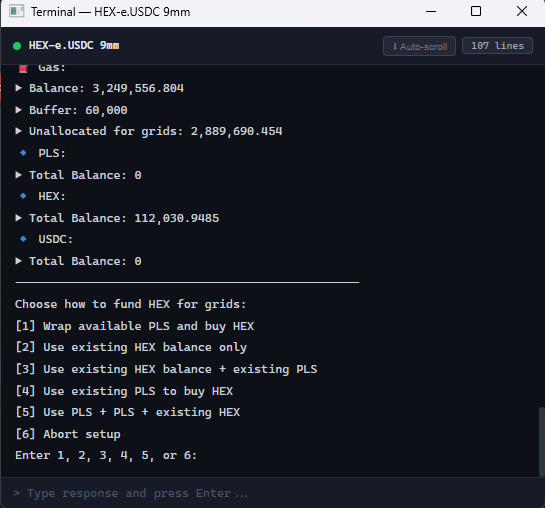Click the triangle beside HEX Total Balance 112,030.9485
Image resolution: width=545 pixels, height=508 pixels.
click(18, 218)
